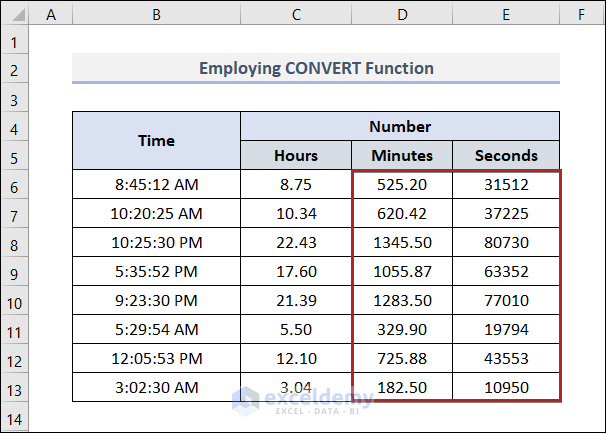Select the cell with 620.42 minutes

coord(402,213)
